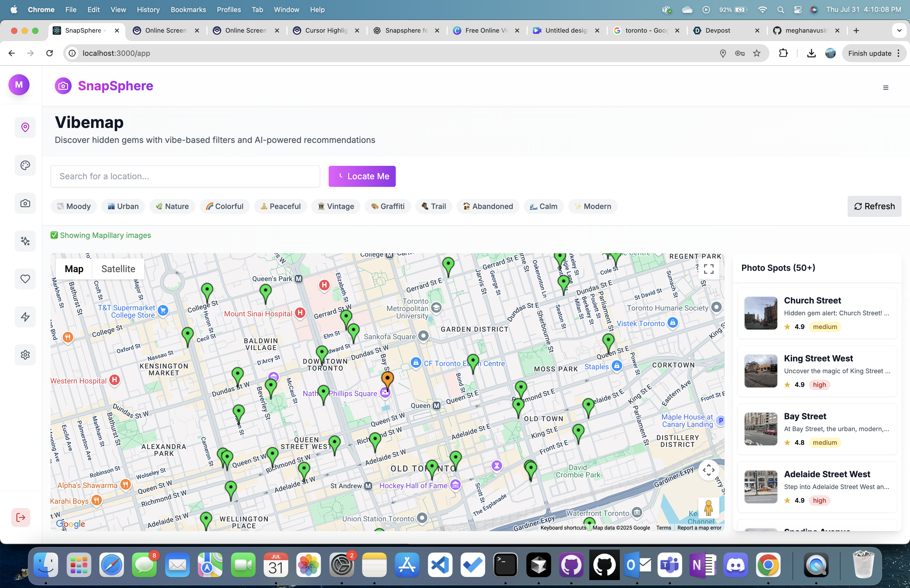The image size is (910, 588).
Task: Click the AI sparkles sidebar icon
Action: (x=25, y=241)
